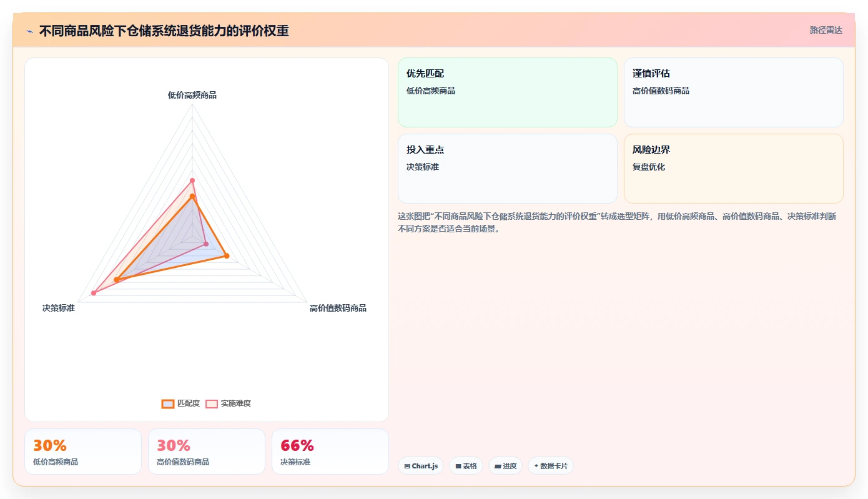This screenshot has width=868, height=499.
Task: Toggle the 实施难度 legend item
Action: point(229,403)
